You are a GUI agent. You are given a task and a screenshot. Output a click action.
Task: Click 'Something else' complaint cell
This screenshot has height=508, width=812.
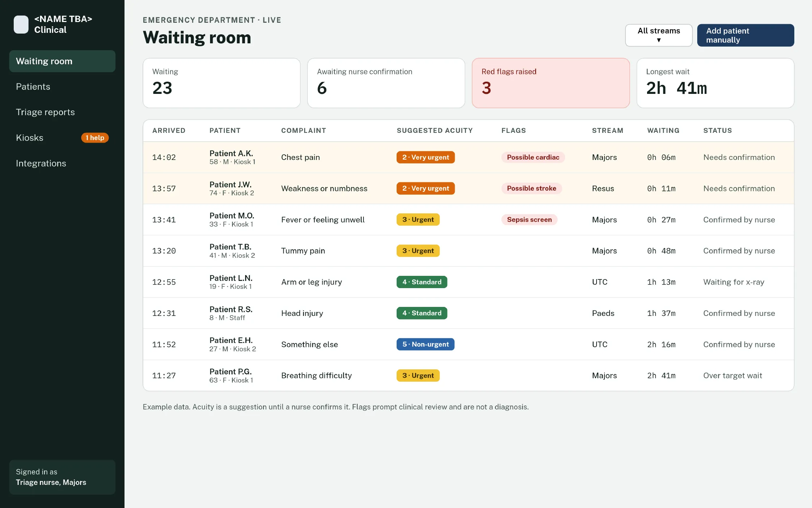pyautogui.click(x=310, y=344)
